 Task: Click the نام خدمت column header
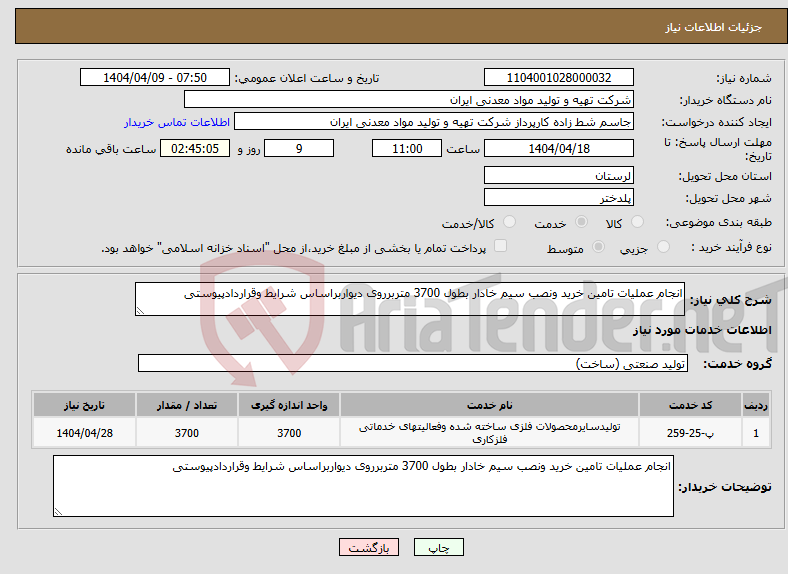point(489,405)
